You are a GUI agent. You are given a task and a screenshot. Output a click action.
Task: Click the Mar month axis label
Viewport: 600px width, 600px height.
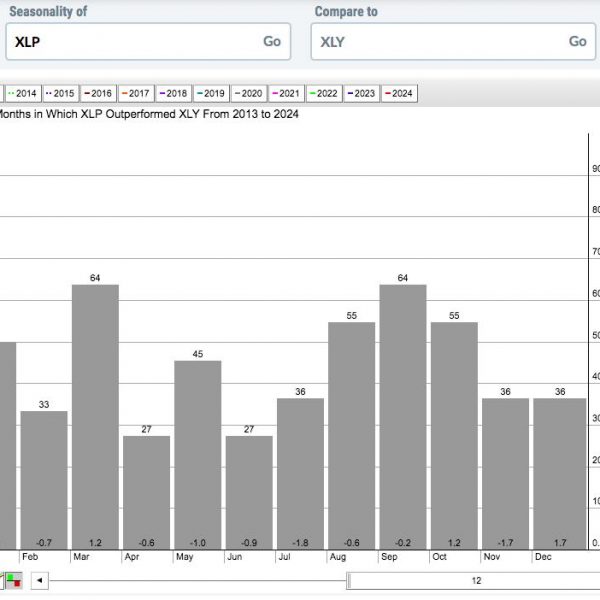(x=81, y=557)
